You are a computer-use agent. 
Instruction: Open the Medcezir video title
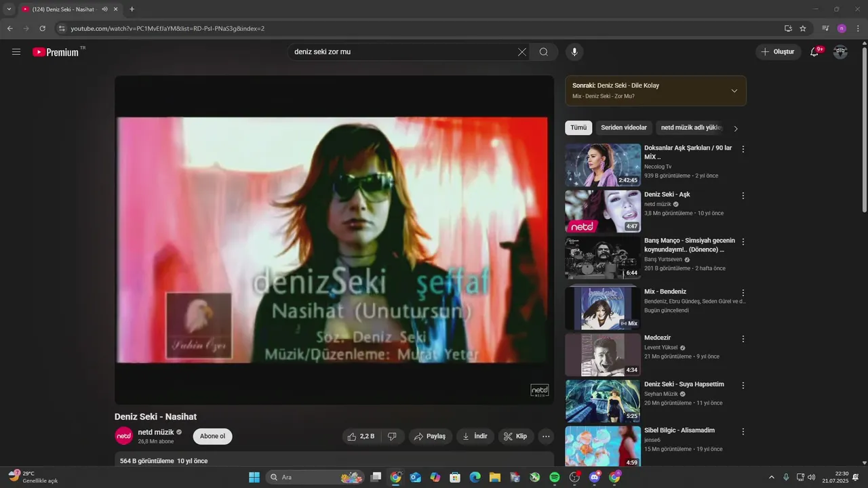657,338
